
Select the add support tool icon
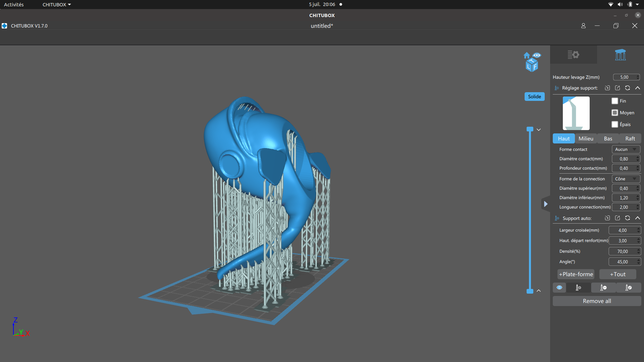(578, 288)
